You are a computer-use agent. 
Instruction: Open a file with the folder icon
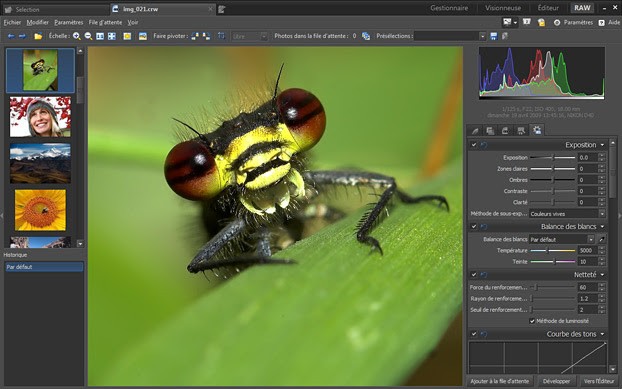pyautogui.click(x=38, y=36)
